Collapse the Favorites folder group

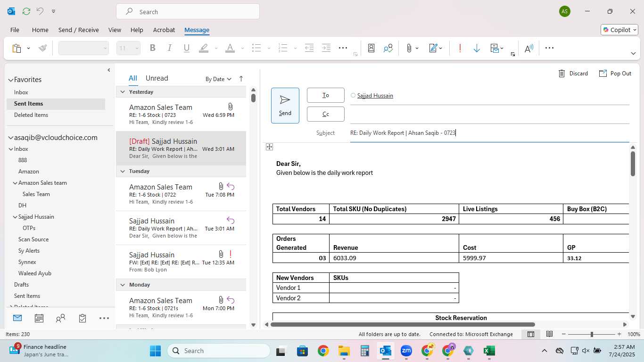pyautogui.click(x=11, y=80)
